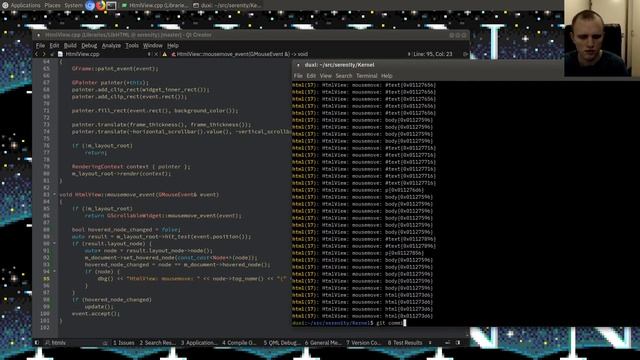The image size is (640, 360).
Task: Open Qt Creator File menu
Action: [x=40, y=46]
